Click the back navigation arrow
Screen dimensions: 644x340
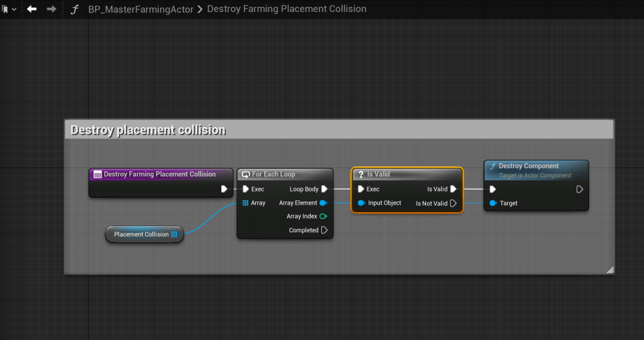tap(32, 9)
